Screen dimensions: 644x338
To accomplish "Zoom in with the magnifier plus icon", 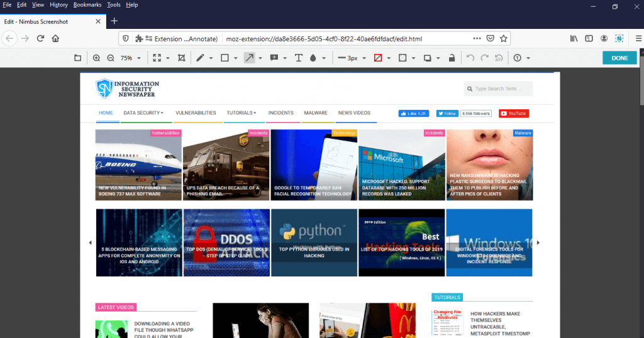I will (96, 58).
